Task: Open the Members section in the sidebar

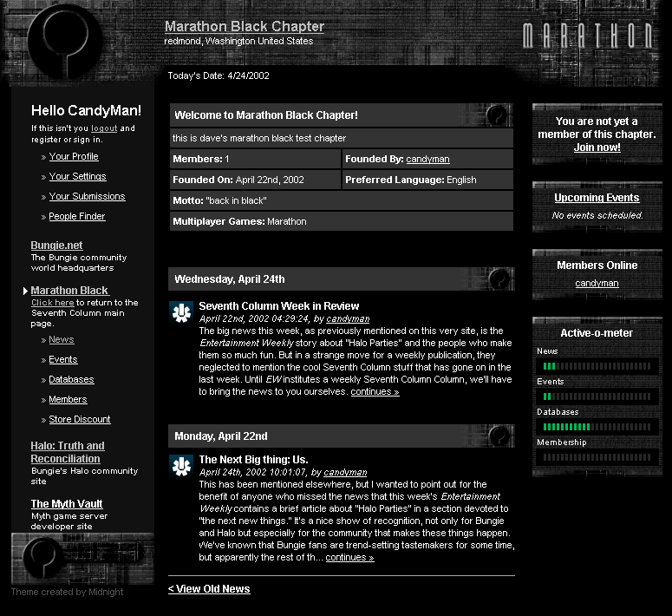Action: click(x=68, y=399)
